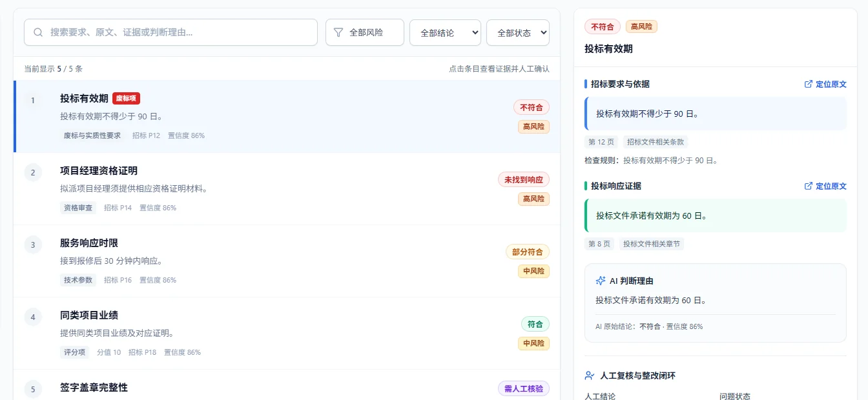Select the 签字盖章完整性 list item
Screen dimensions: 868x400
[287, 385]
